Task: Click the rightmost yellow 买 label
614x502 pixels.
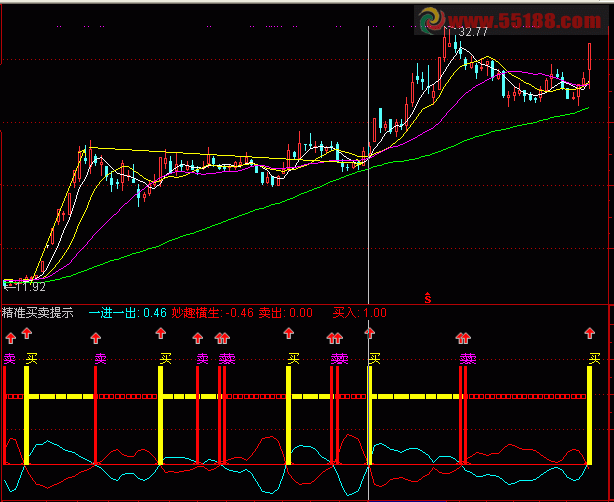Action: tap(595, 358)
